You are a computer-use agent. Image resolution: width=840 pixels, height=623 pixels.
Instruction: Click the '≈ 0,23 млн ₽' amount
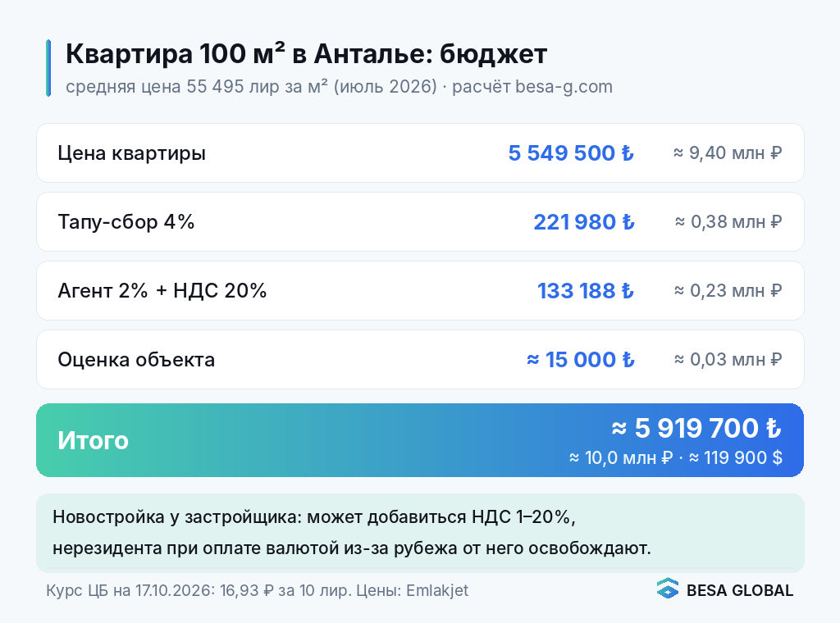point(728,291)
